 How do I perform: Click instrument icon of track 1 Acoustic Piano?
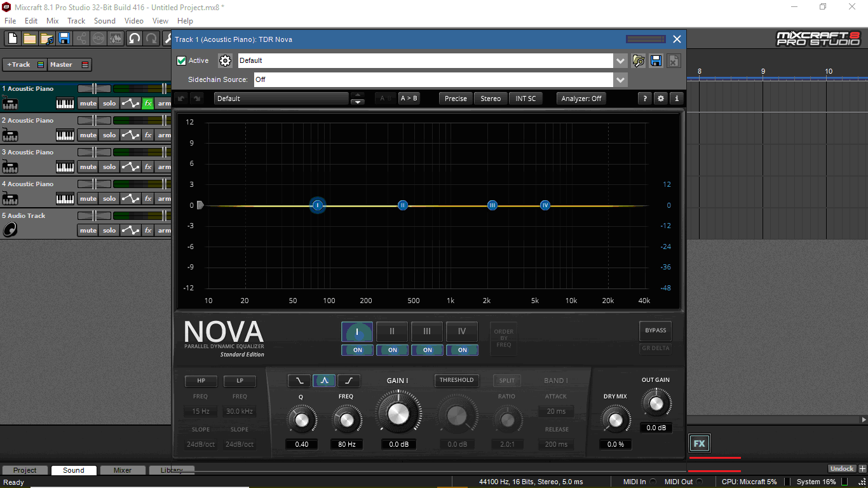[10, 103]
